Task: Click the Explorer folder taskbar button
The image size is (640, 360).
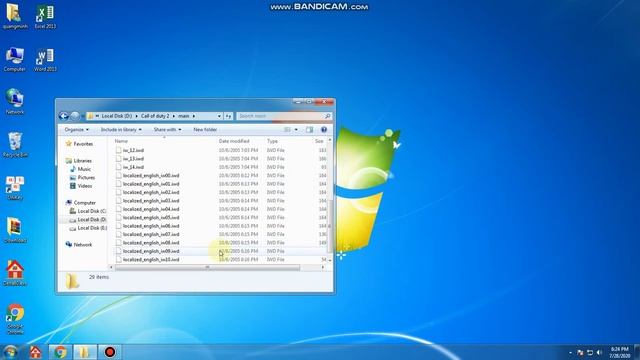Action: click(84, 352)
